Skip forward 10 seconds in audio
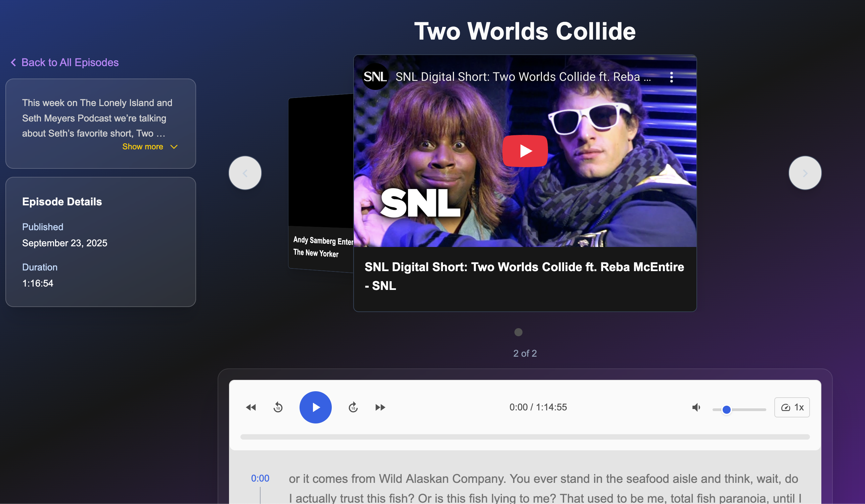Image resolution: width=865 pixels, height=504 pixels. click(353, 407)
